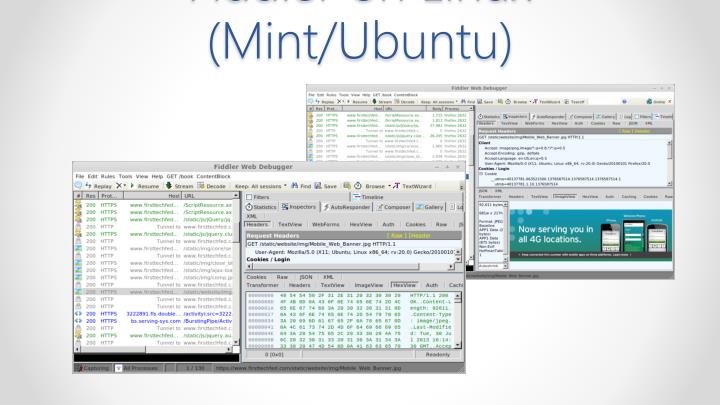Click the URL column header in front session list
720x405 pixels.
click(207, 196)
